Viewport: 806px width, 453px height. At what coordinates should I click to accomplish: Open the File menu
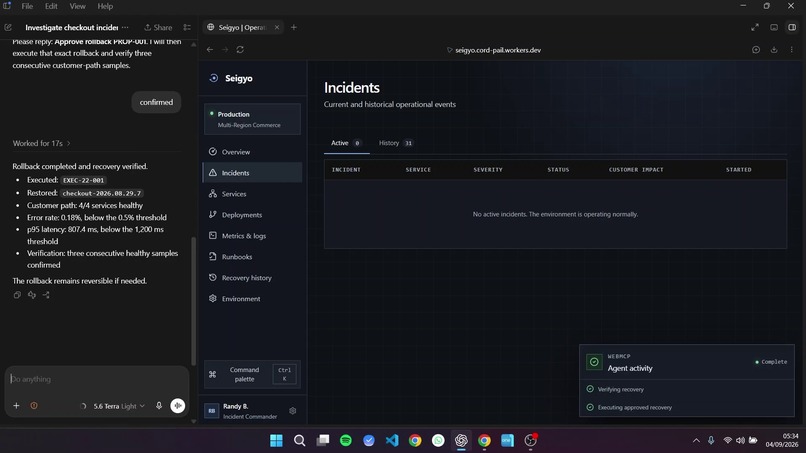click(27, 6)
